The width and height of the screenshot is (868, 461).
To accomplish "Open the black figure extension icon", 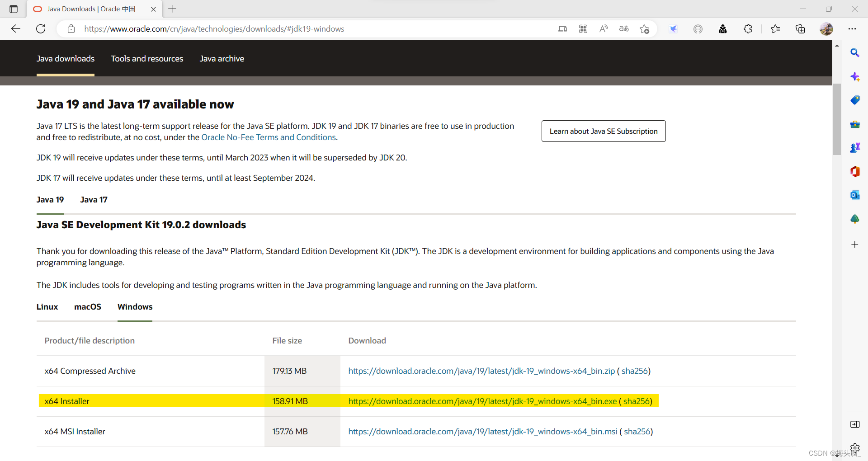I will click(723, 29).
